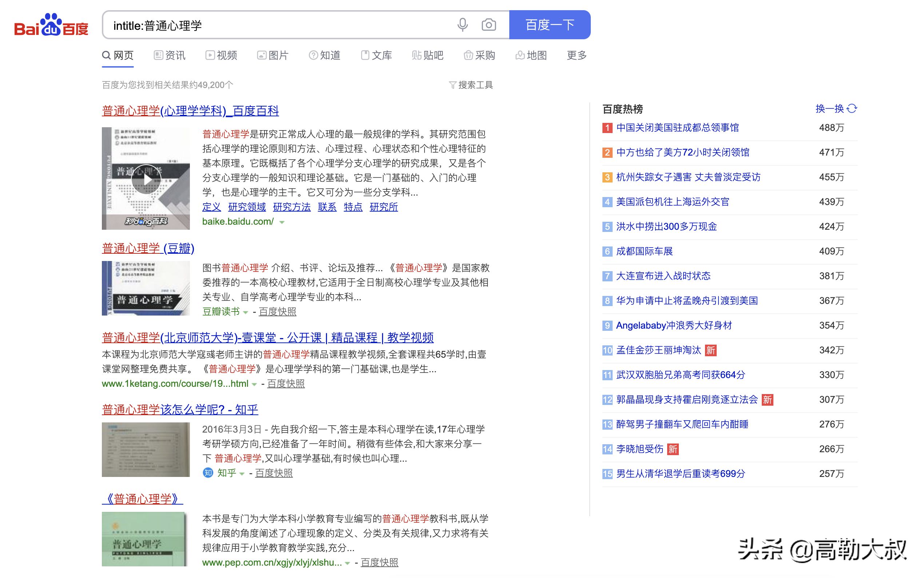
Task: Open hot topic 中国关闭美国驻成都总领事馆
Action: pyautogui.click(x=677, y=128)
